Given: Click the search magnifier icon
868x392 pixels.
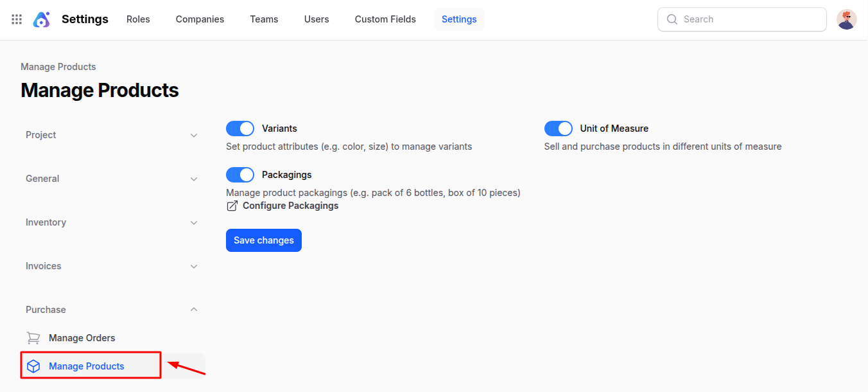Looking at the screenshot, I should [672, 19].
